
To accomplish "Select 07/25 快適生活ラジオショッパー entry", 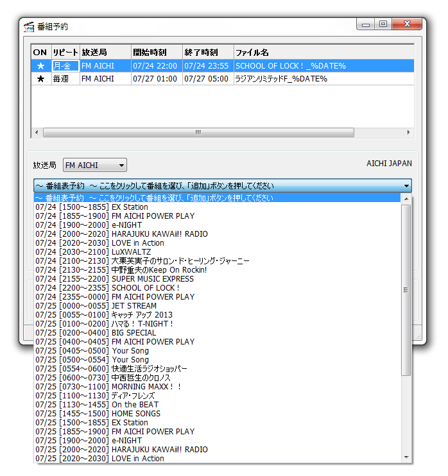I will click(217, 368).
